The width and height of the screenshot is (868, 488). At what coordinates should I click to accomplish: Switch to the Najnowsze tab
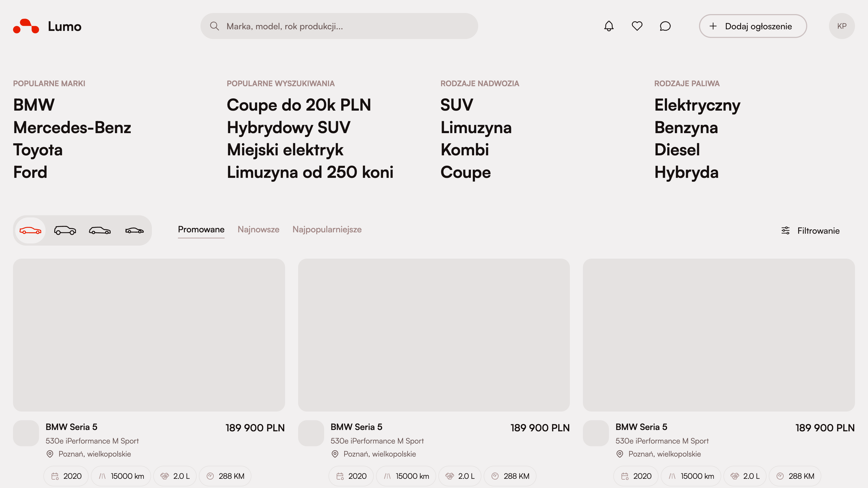pos(259,230)
